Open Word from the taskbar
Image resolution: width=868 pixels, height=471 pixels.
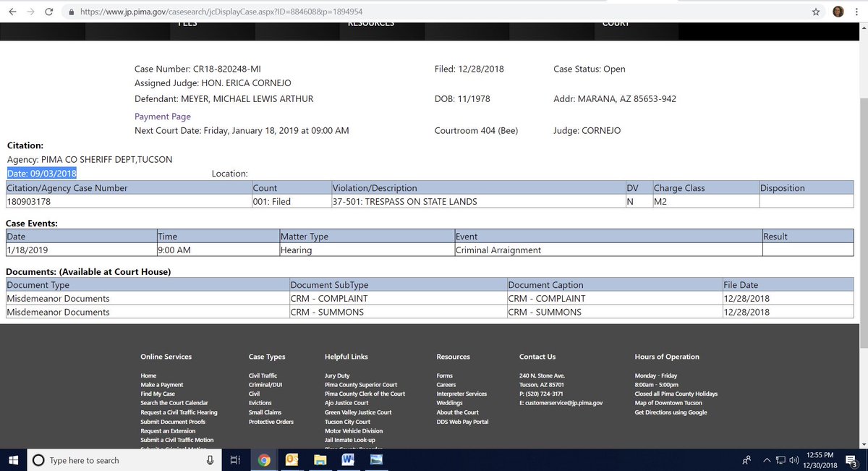[347, 460]
